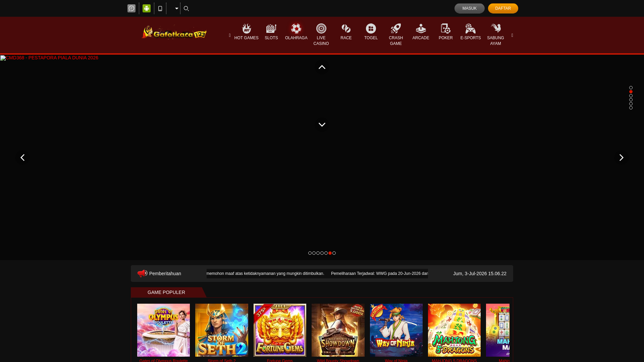Image resolution: width=644 pixels, height=362 pixels.
Task: Open the CRASH GAME category
Action: tap(396, 35)
